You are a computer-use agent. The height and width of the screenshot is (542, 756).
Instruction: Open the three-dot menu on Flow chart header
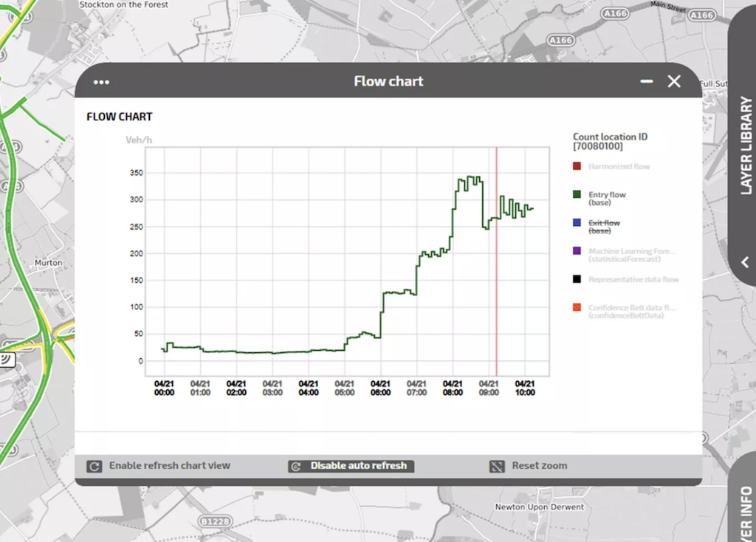[x=100, y=82]
